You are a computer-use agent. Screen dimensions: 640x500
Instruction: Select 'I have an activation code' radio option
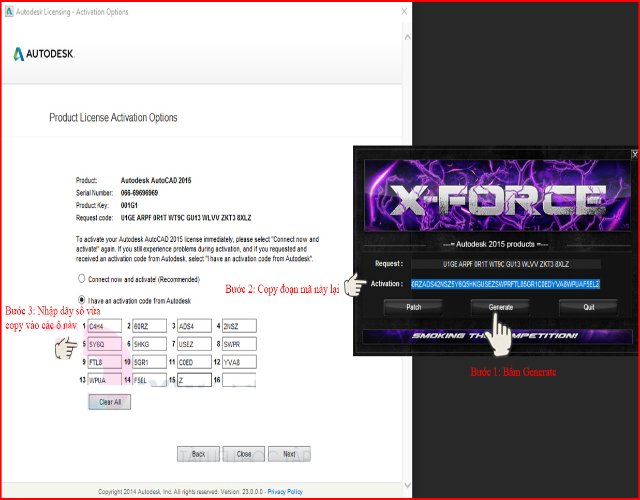pos(82,300)
